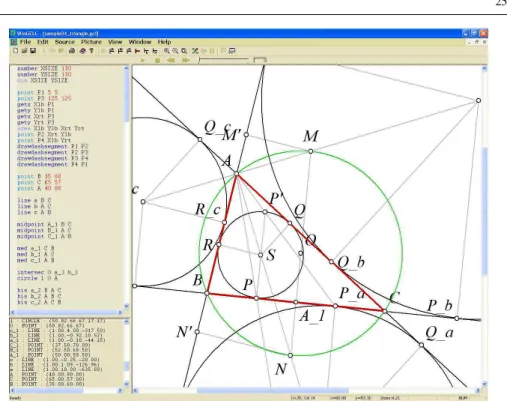Screen dimensions: 507x401
Task: Click the toolbar icon left of red flag
Action: [129, 51]
